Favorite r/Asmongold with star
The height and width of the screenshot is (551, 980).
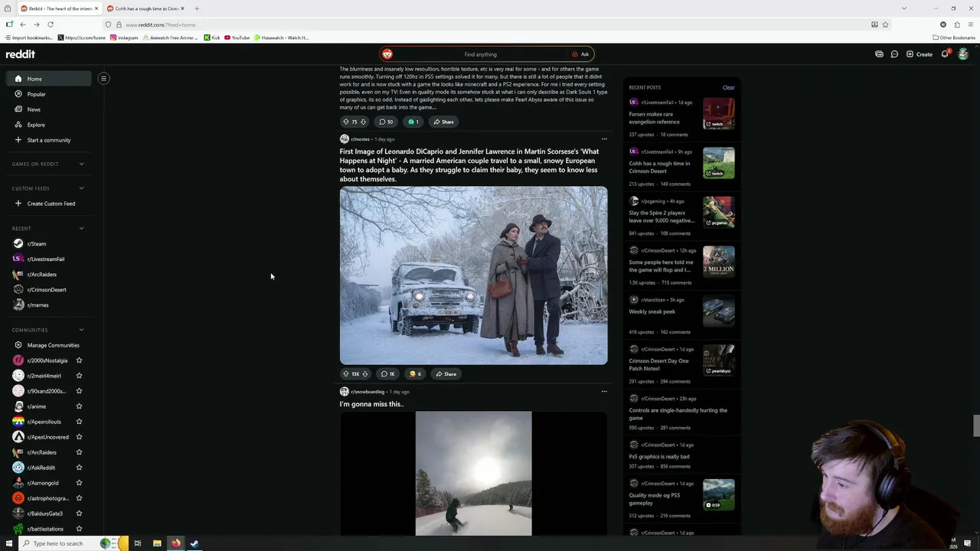coord(79,483)
